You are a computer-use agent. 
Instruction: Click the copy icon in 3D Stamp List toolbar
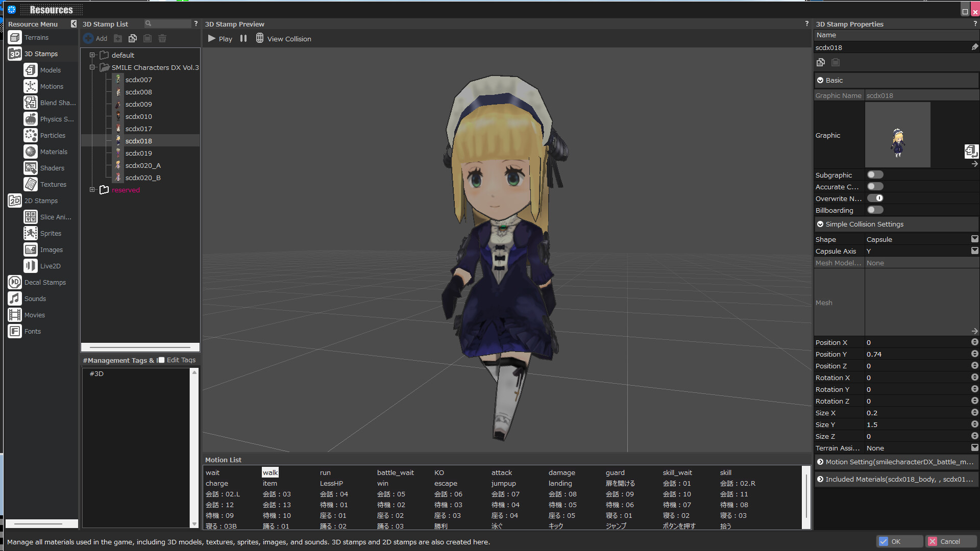tap(133, 38)
